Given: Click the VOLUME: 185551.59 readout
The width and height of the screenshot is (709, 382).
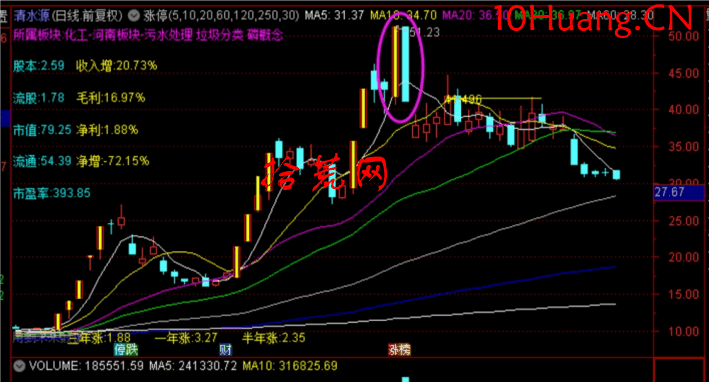Looking at the screenshot, I should pos(85,366).
